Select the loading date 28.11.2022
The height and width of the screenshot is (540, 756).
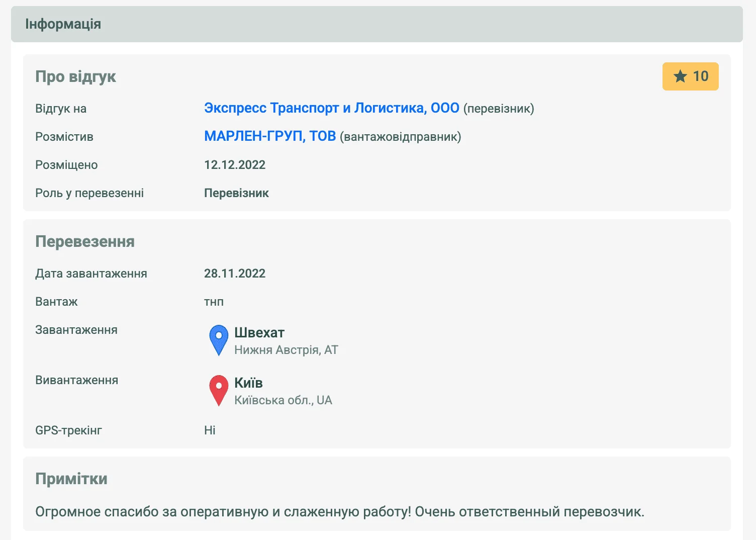click(x=234, y=274)
